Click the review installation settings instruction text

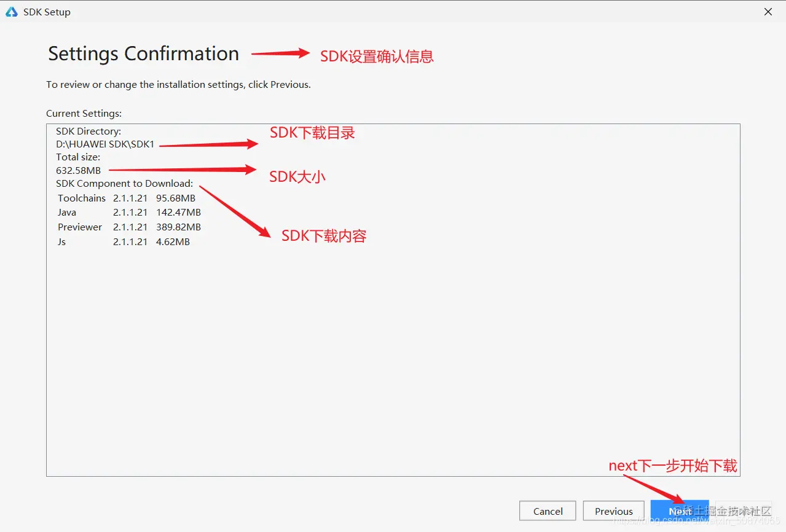coord(178,85)
